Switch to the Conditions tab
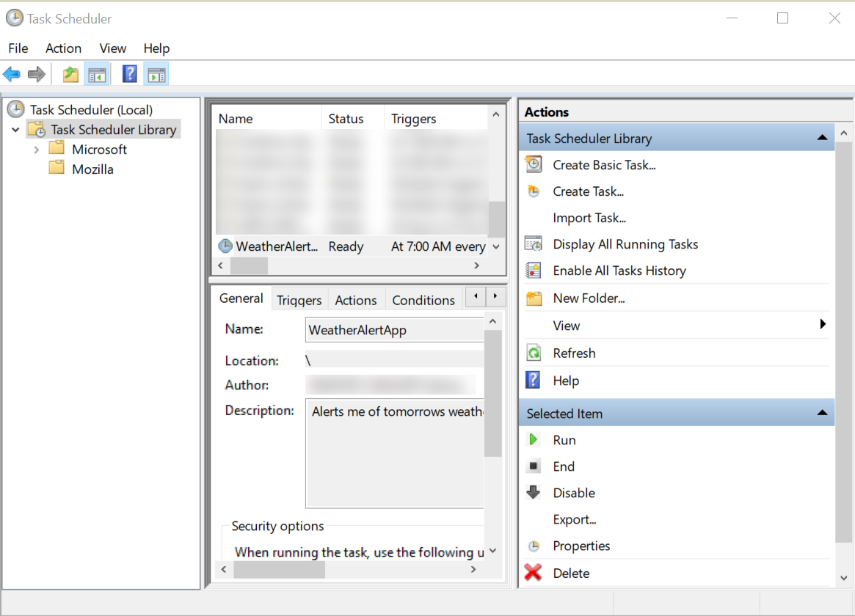 [x=423, y=300]
